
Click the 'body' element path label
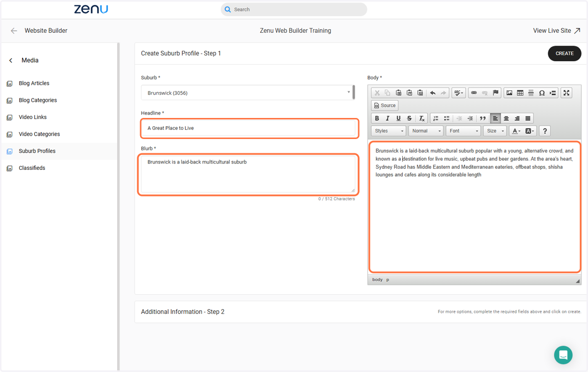coord(377,280)
